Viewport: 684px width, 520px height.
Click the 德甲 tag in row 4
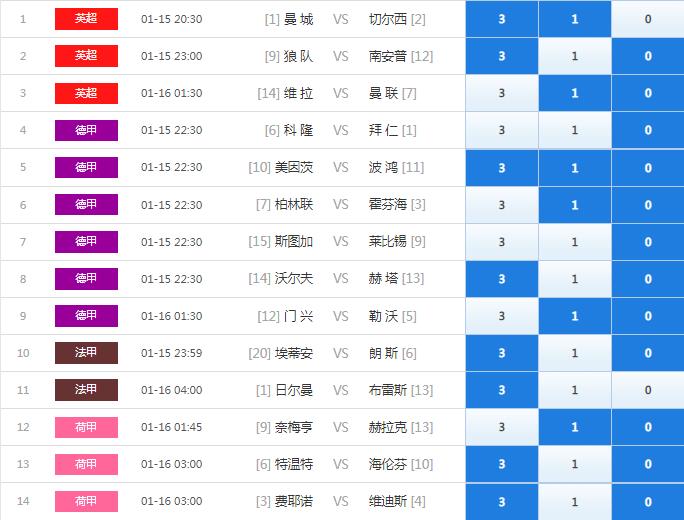click(x=86, y=130)
